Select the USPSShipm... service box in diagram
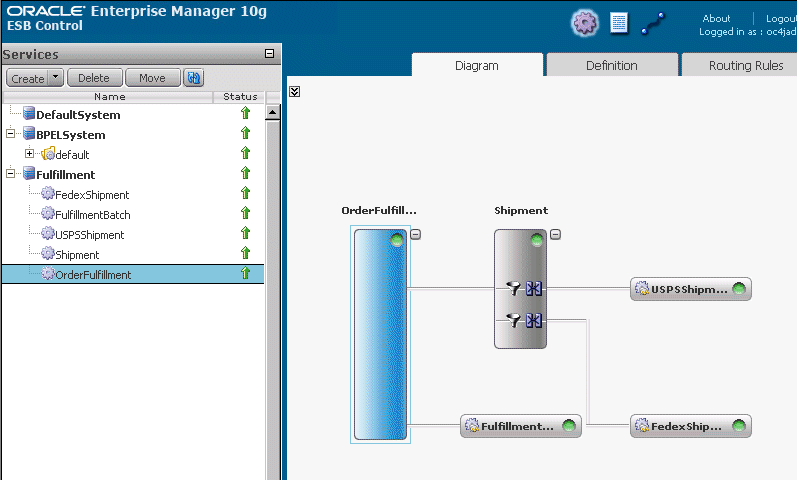Viewport: 797px width, 480px height. click(690, 289)
